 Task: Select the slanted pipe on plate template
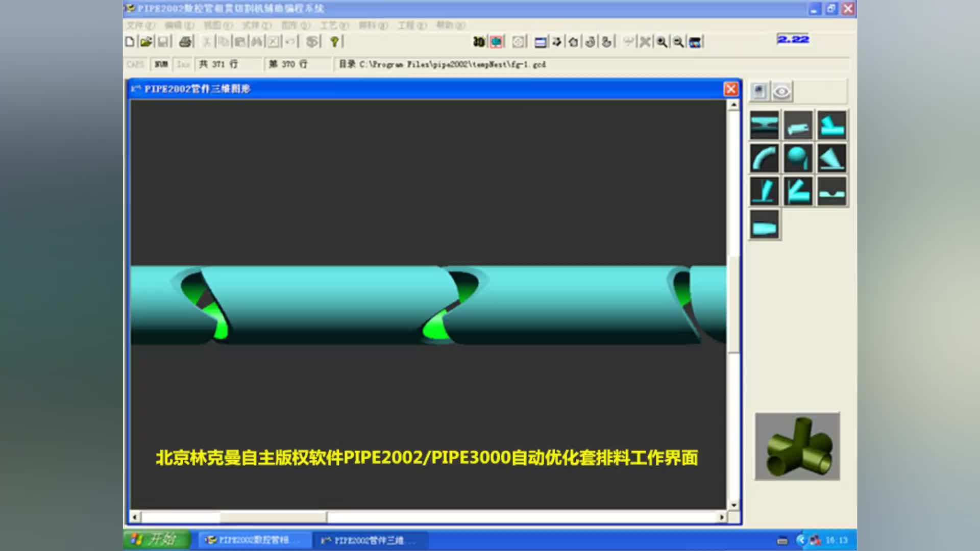[x=764, y=191]
